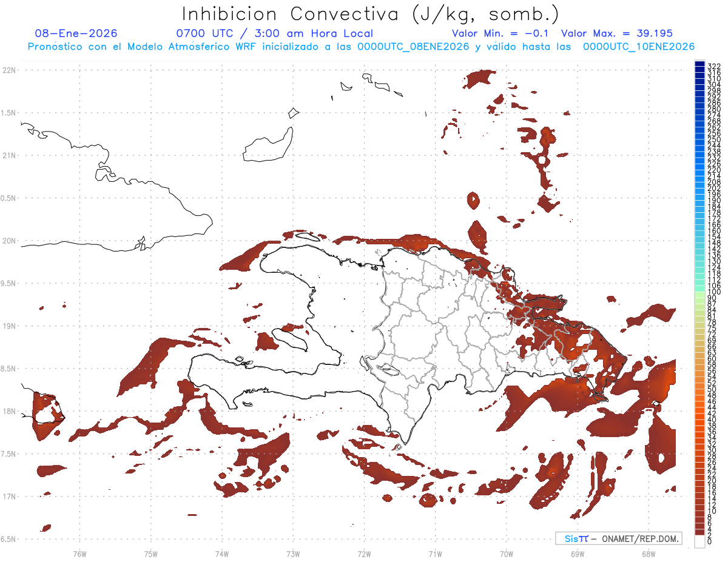This screenshot has width=728, height=562.
Task: Click the "73W" longitude label
Action: click(293, 554)
